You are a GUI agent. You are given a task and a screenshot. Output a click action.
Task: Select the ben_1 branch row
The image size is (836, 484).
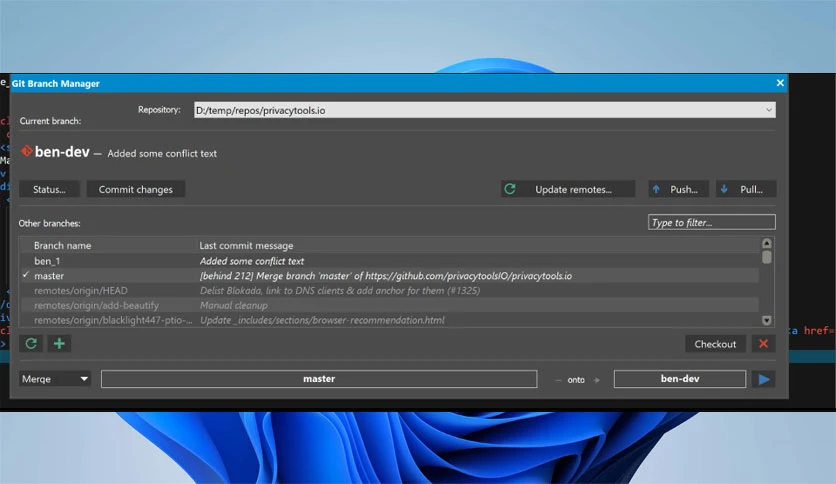click(389, 261)
